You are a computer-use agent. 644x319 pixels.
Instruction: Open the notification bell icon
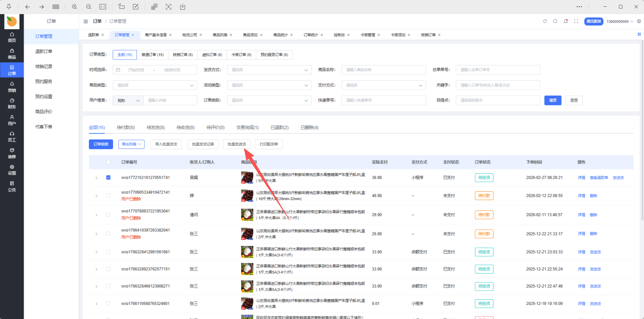pos(566,21)
